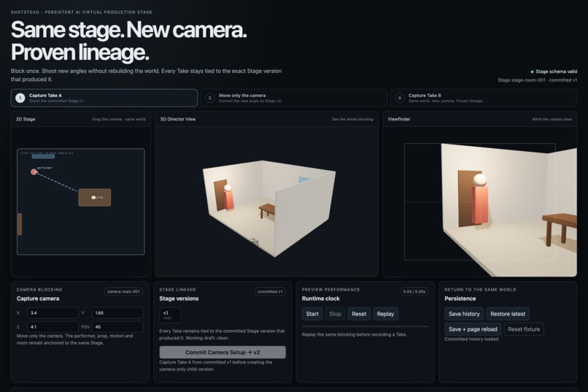Click the Y coordinate field showing 1.65
This screenshot has width=588, height=392.
[x=117, y=313]
